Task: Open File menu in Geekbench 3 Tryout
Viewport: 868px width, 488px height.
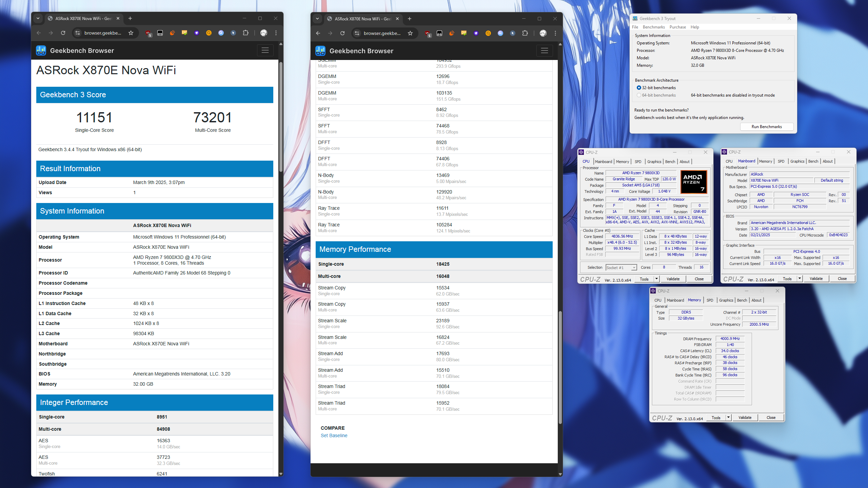Action: coord(635,27)
